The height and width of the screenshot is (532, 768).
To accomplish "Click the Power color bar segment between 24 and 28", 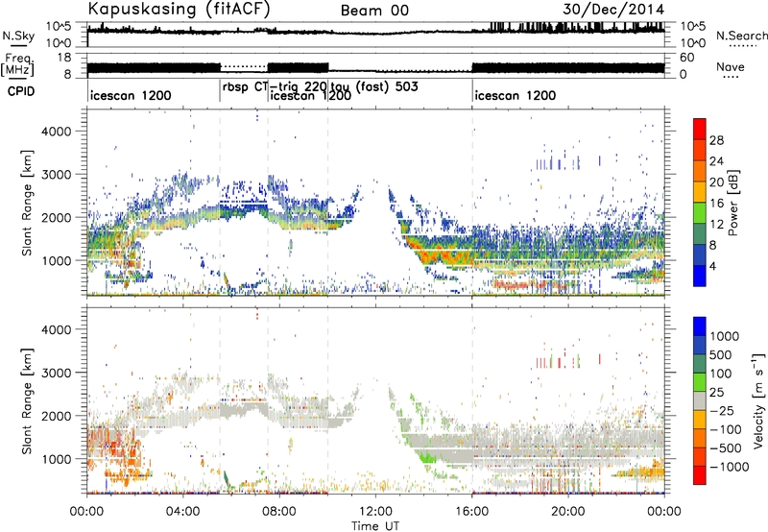I will [x=700, y=151].
